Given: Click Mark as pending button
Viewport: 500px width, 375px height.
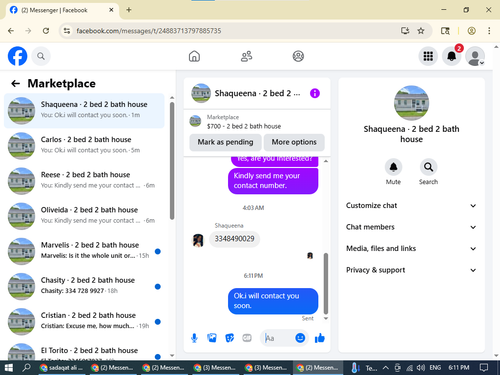Looking at the screenshot, I should (225, 142).
